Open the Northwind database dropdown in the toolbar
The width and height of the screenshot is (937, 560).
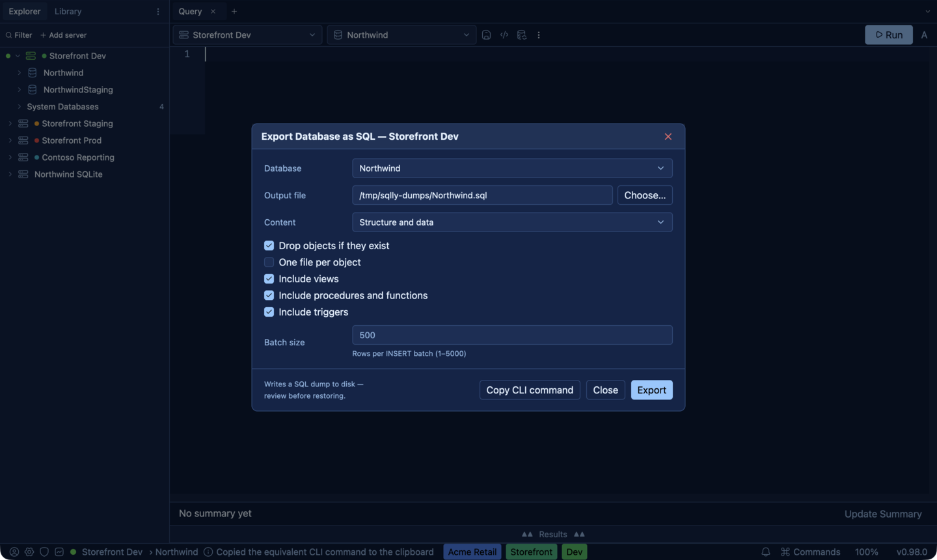coord(401,35)
